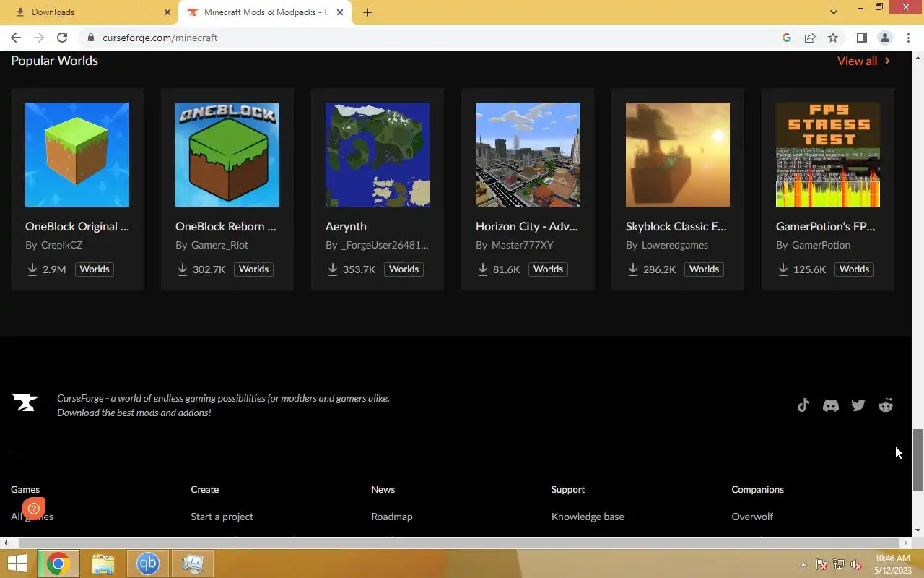
Task: Switch to the Minecraft Mods & Modpacks tab
Action: click(x=266, y=12)
